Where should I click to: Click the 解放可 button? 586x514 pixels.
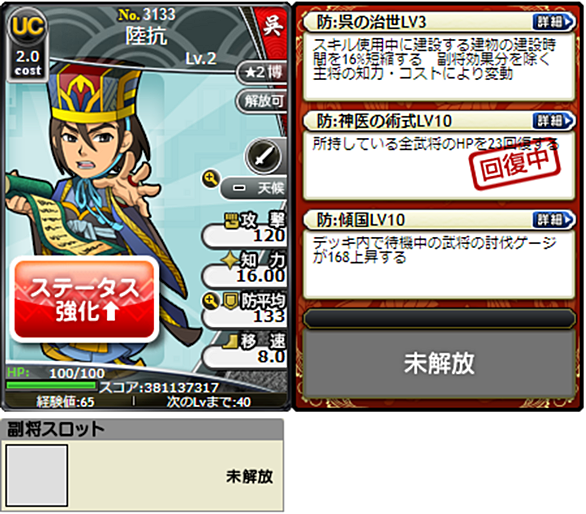[262, 101]
